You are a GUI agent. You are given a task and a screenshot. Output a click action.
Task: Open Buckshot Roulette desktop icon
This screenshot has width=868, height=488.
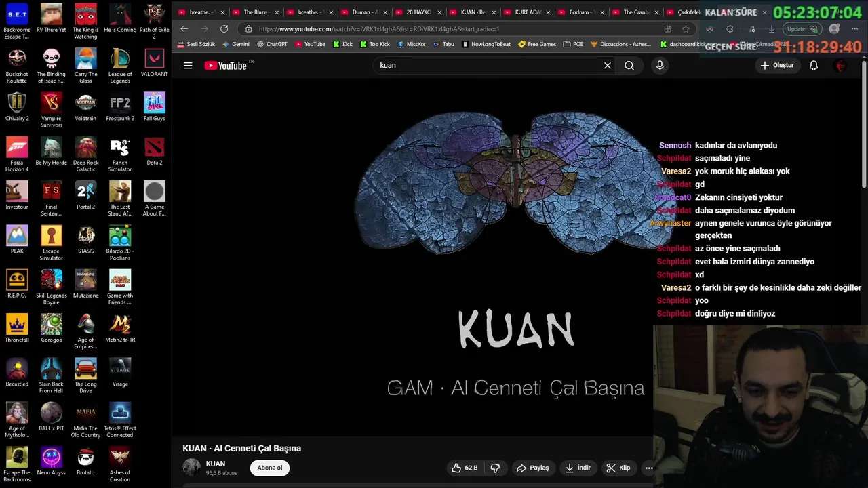[x=17, y=66]
